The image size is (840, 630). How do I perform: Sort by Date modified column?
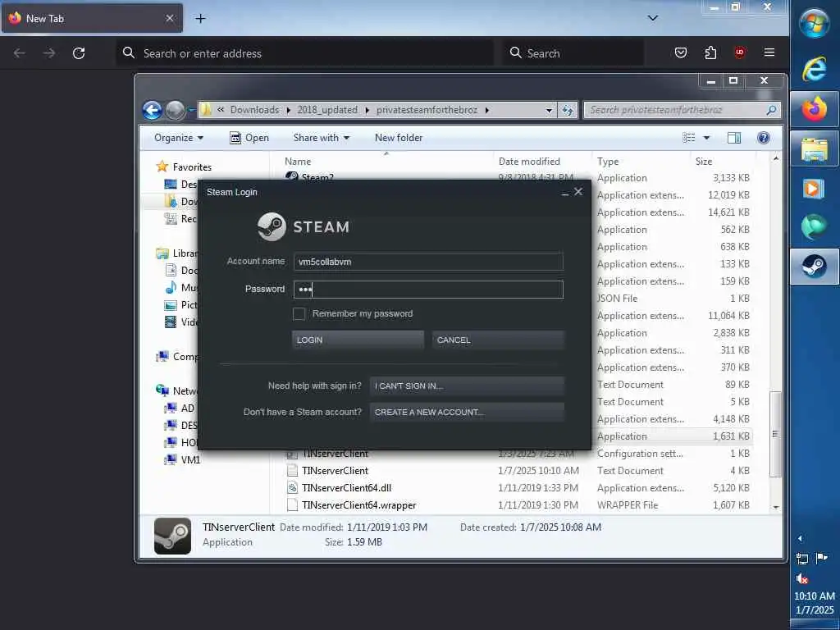click(x=543, y=162)
